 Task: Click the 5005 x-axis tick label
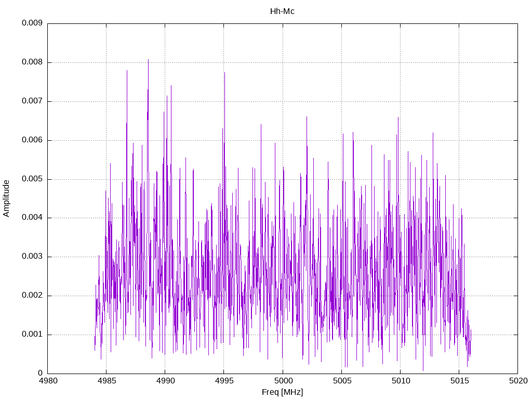pos(342,381)
